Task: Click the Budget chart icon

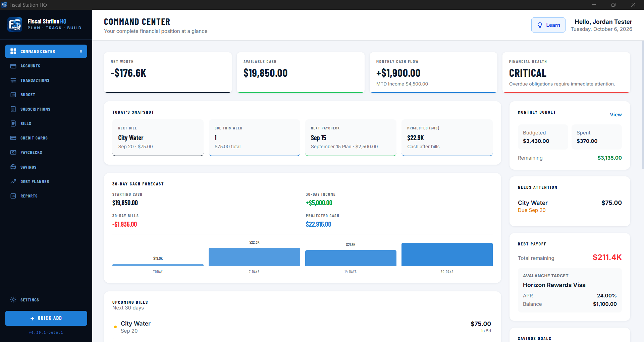Action: (x=13, y=95)
